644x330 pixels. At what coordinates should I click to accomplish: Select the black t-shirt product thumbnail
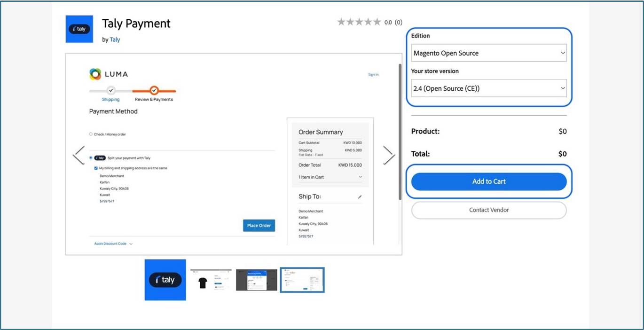tap(211, 280)
